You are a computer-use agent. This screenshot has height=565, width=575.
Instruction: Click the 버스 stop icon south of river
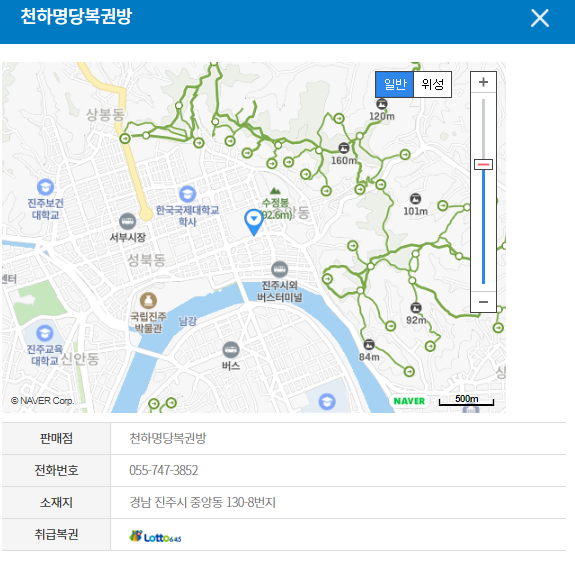(x=231, y=350)
